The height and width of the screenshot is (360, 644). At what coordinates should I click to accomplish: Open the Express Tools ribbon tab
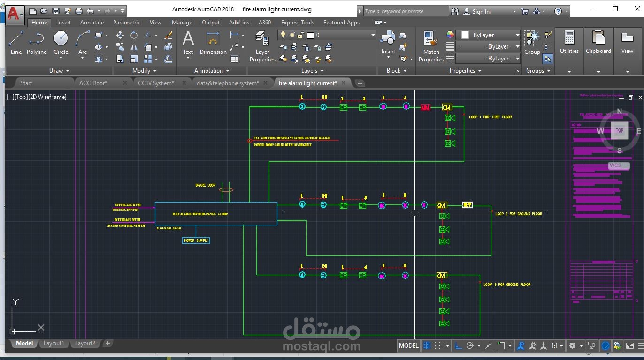(297, 22)
